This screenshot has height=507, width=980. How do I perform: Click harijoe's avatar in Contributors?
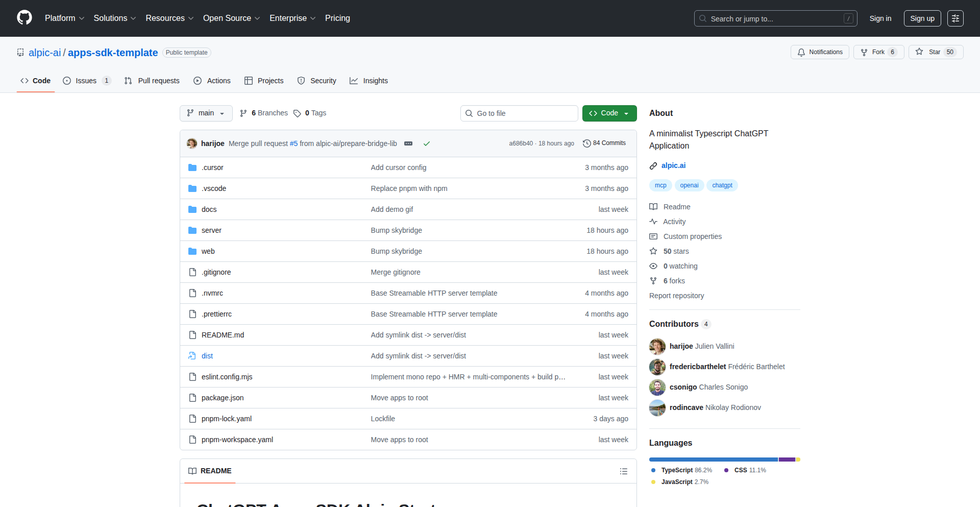(657, 346)
